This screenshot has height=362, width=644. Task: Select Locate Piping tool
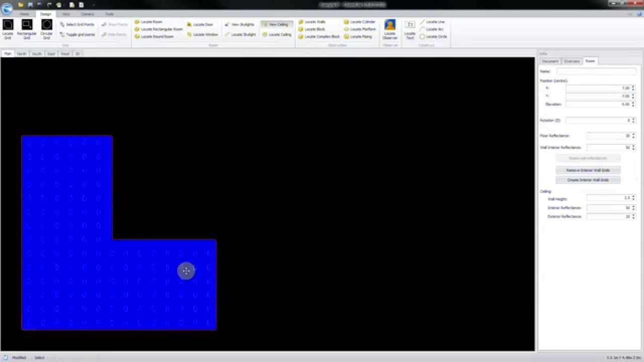coord(358,36)
